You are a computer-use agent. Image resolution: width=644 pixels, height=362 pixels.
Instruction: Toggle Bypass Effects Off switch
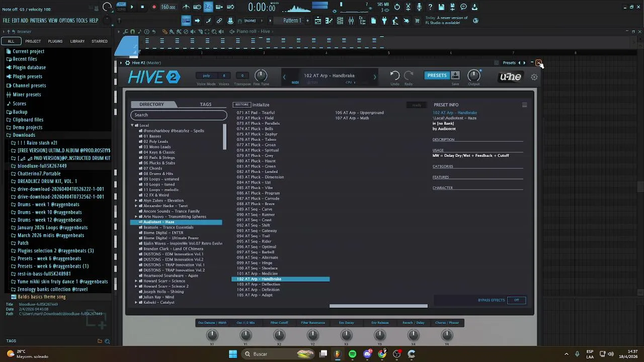516,300
